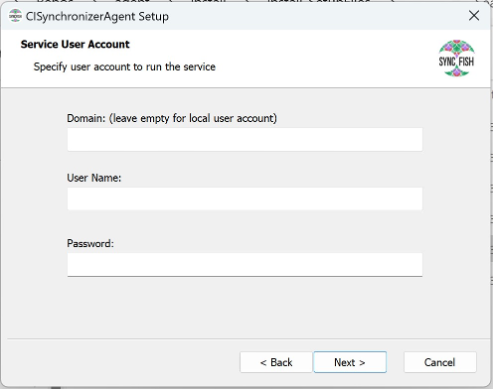Select the Password entry field
This screenshot has width=494, height=390.
coord(245,265)
